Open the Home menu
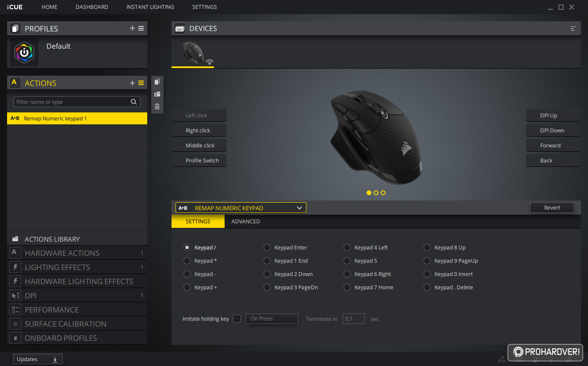This screenshot has height=366, width=588. [x=50, y=7]
